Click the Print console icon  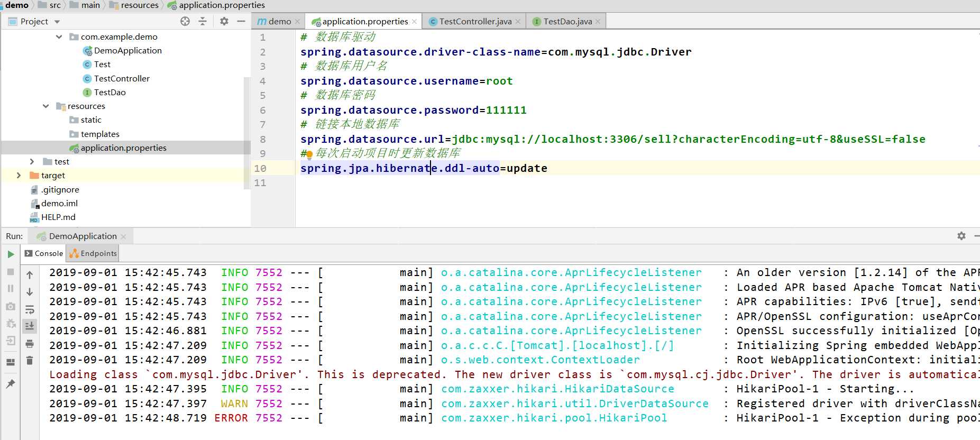coord(30,344)
